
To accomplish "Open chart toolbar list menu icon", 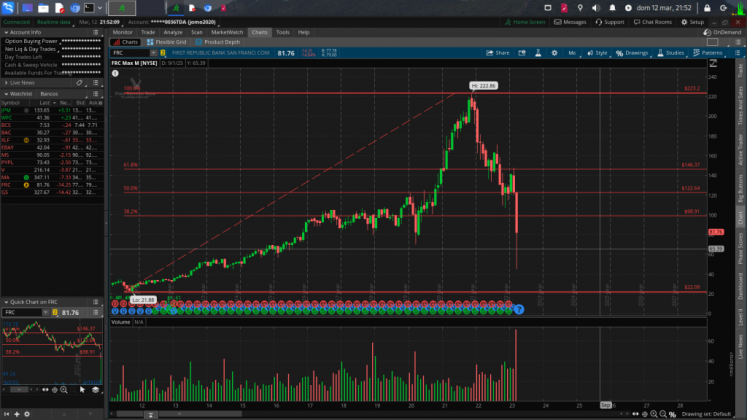I will tap(737, 53).
